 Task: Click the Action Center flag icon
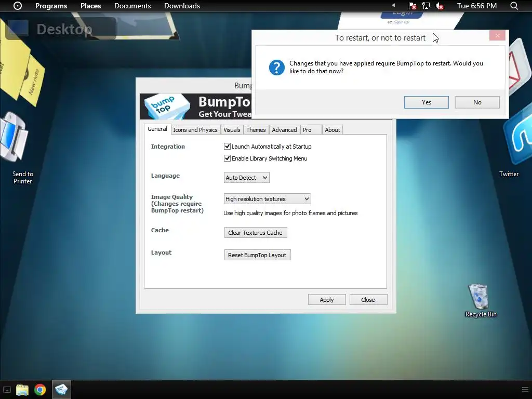click(412, 6)
